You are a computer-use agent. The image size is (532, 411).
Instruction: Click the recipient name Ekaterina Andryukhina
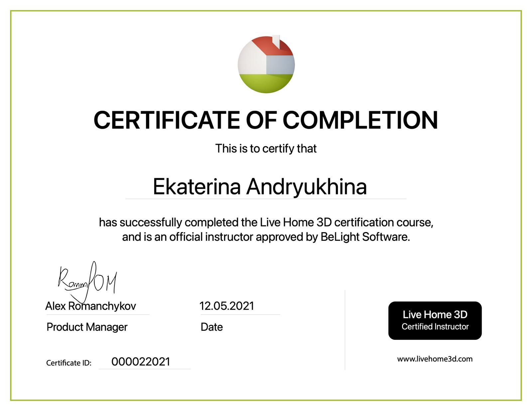pos(260,187)
